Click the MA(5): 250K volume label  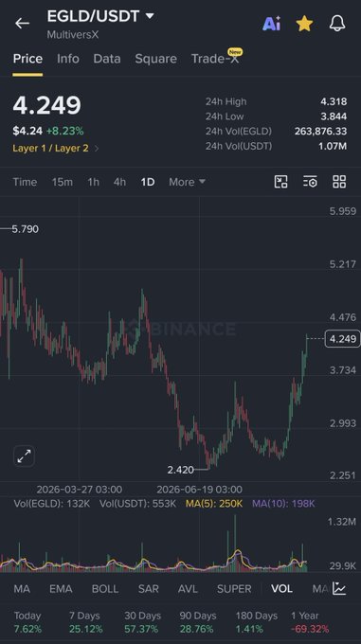pyautogui.click(x=214, y=504)
